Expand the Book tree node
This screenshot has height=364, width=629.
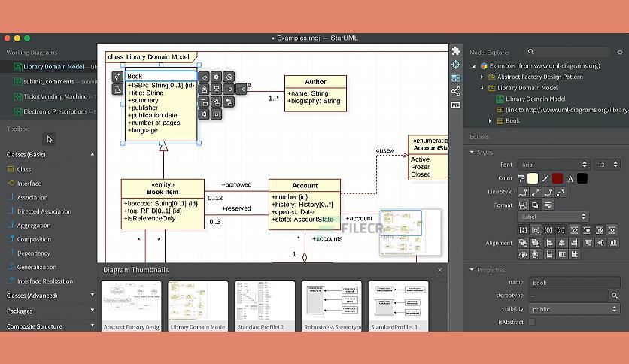tap(489, 120)
